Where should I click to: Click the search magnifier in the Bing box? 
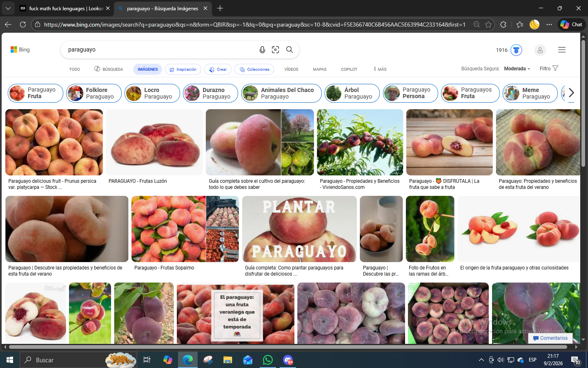pos(290,49)
